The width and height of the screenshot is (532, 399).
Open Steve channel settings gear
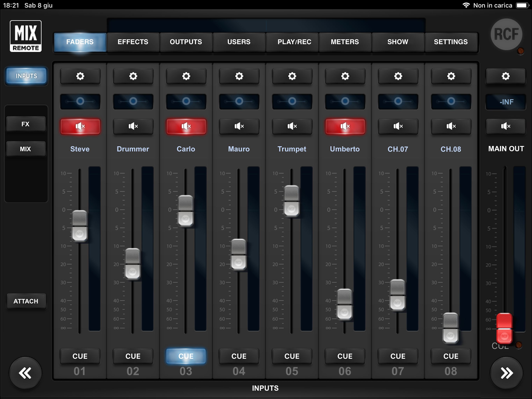point(80,76)
